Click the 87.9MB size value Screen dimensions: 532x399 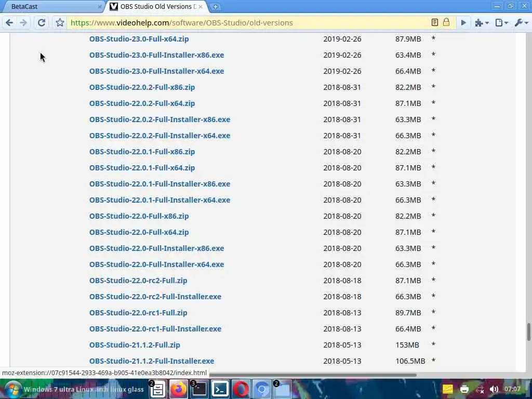tap(408, 38)
